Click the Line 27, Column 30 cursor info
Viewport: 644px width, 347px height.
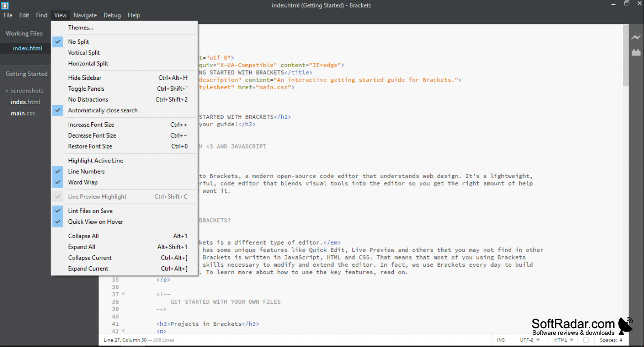(125, 340)
